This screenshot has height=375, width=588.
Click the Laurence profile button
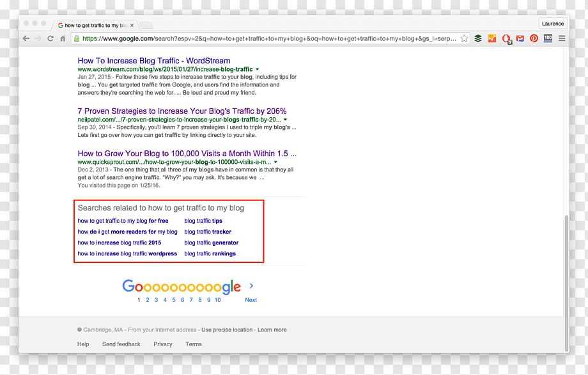click(x=553, y=23)
